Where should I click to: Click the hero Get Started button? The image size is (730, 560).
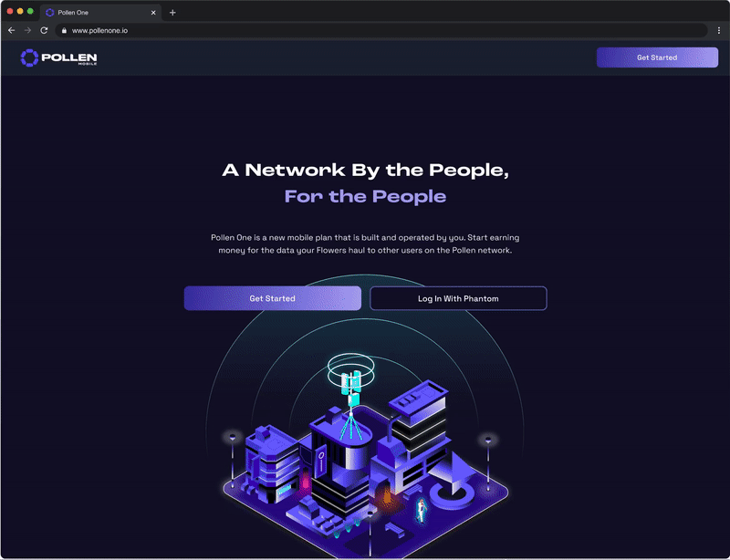(272, 298)
